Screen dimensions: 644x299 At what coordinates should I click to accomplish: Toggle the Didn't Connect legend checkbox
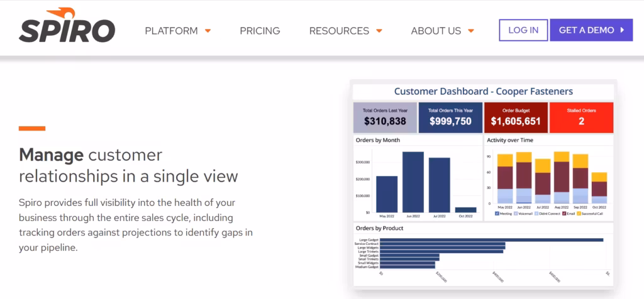[x=537, y=214]
